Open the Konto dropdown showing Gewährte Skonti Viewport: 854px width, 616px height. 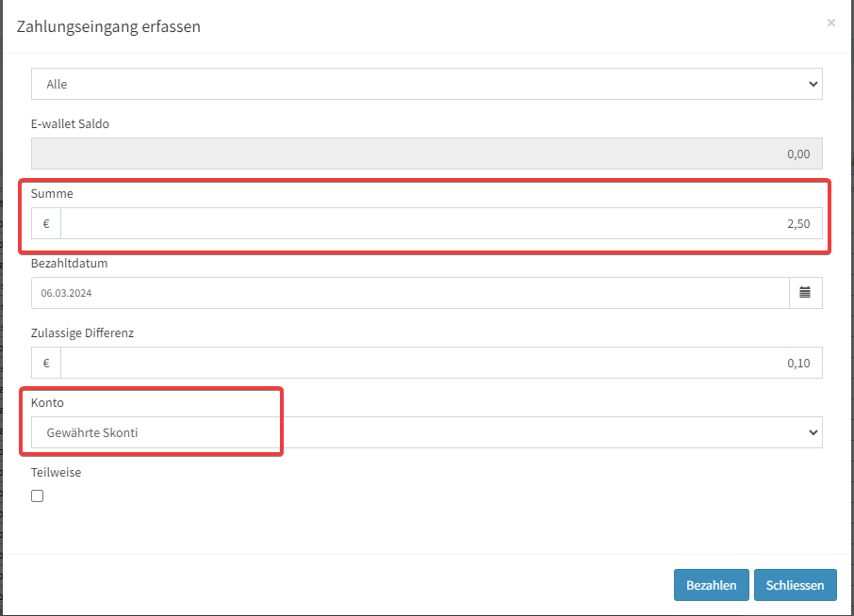tap(426, 432)
